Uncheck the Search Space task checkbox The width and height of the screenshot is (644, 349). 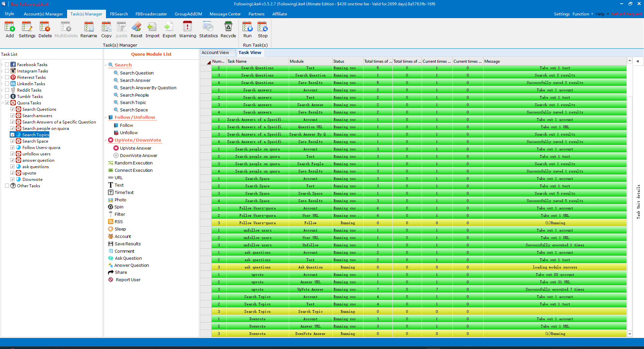pos(12,141)
